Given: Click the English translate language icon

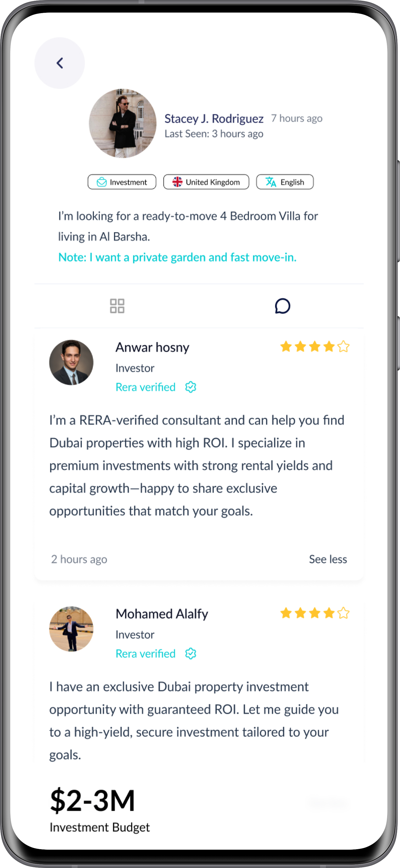Looking at the screenshot, I should click(271, 182).
